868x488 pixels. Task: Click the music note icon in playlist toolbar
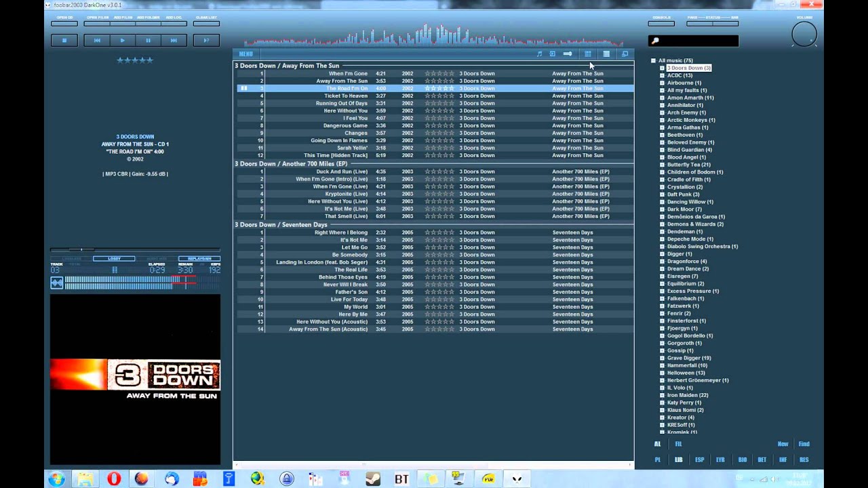(539, 54)
